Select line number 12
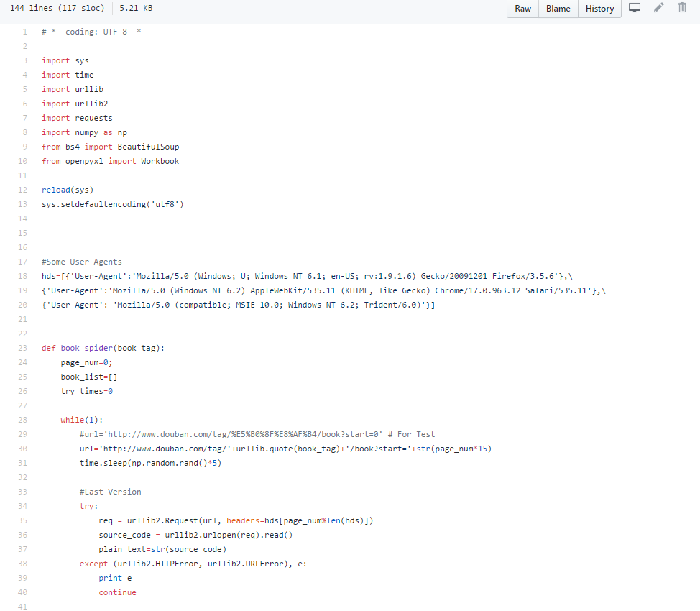Screen dimensions: 700x611 pyautogui.click(x=23, y=190)
